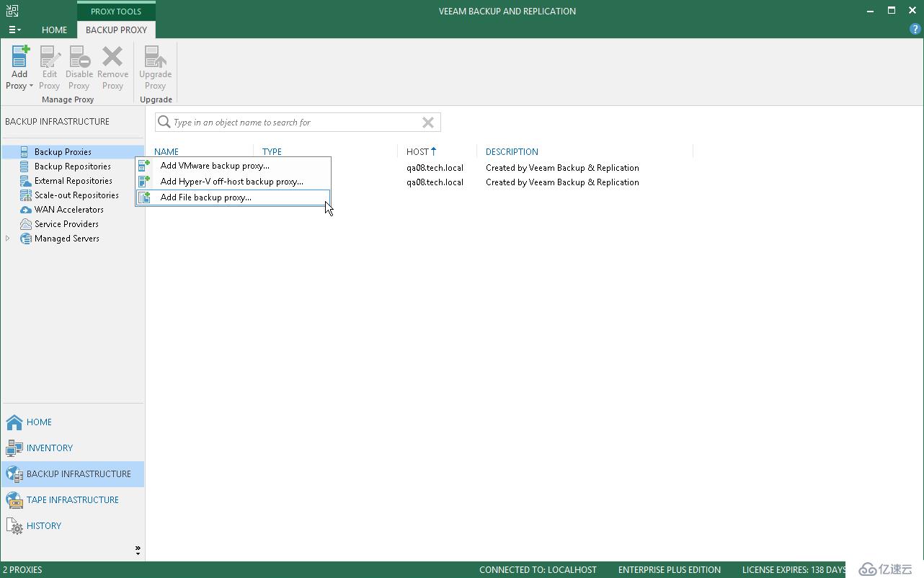Sort by the TYPE column header
Image resolution: width=924 pixels, height=578 pixels.
(272, 152)
